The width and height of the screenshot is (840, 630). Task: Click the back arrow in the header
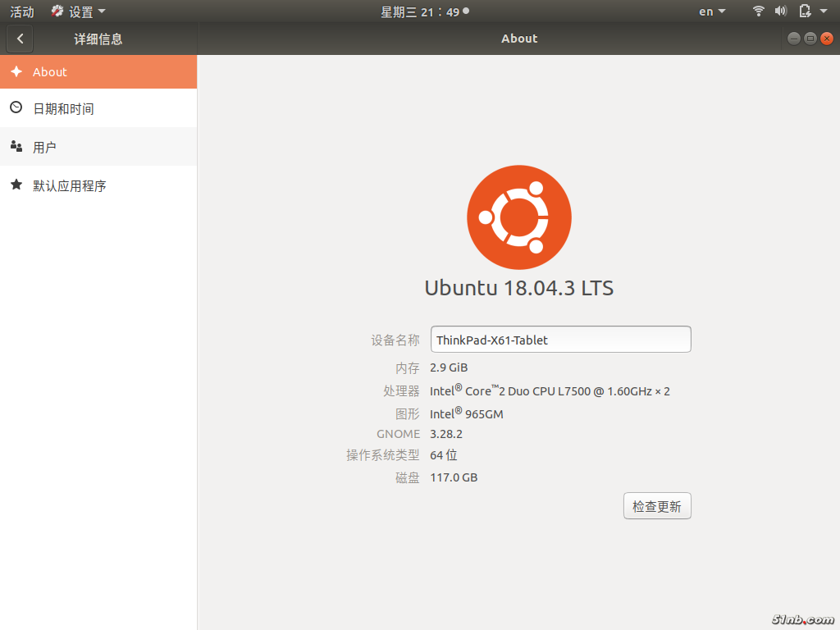click(x=20, y=39)
